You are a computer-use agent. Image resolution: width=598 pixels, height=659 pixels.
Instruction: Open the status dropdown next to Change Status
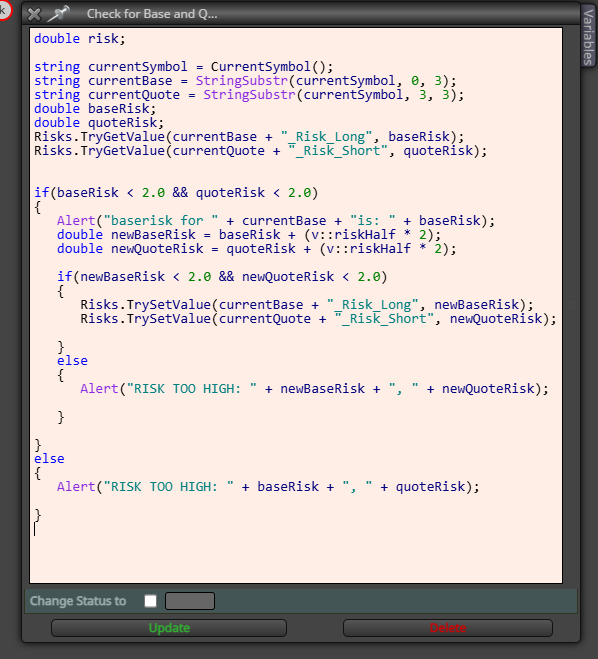click(x=190, y=601)
